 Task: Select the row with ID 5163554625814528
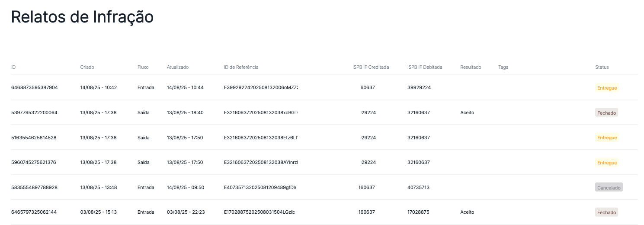click(34, 138)
